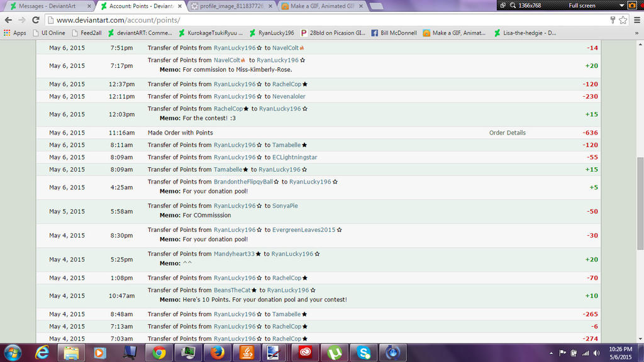Viewport: 644px width, 362px height.
Task: Expand hidden icons in the system tray
Action: pos(551,353)
